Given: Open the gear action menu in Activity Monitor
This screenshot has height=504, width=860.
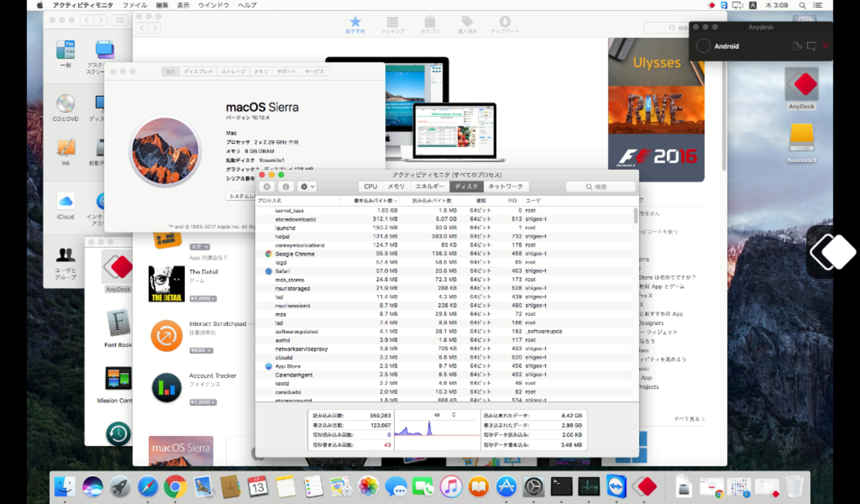Looking at the screenshot, I should pyautogui.click(x=307, y=187).
